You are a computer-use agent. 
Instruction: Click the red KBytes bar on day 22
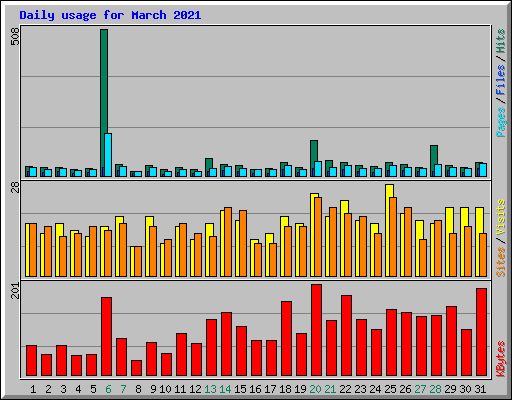[346, 336]
